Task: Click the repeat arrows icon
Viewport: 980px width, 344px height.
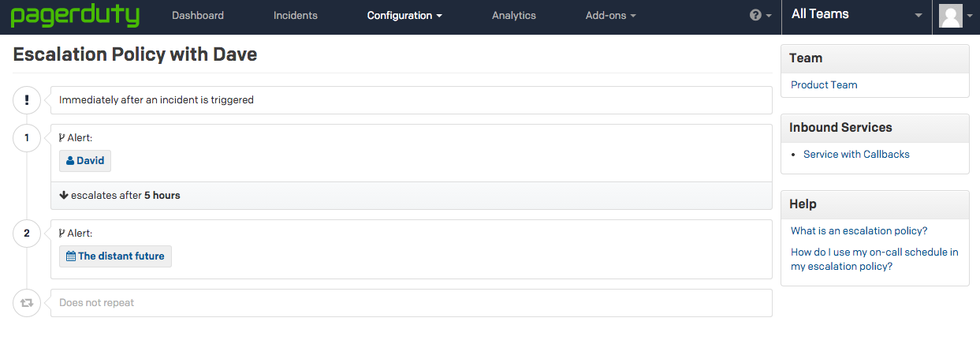Action: [27, 303]
